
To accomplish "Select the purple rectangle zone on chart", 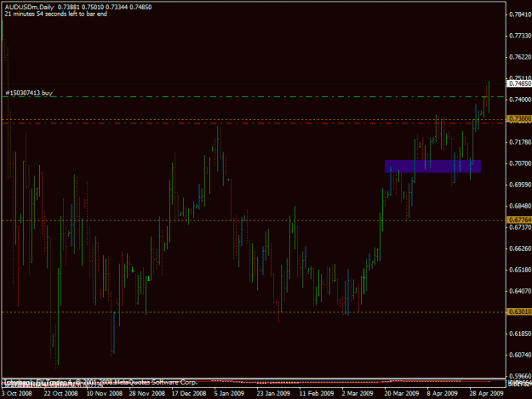I will [x=432, y=166].
